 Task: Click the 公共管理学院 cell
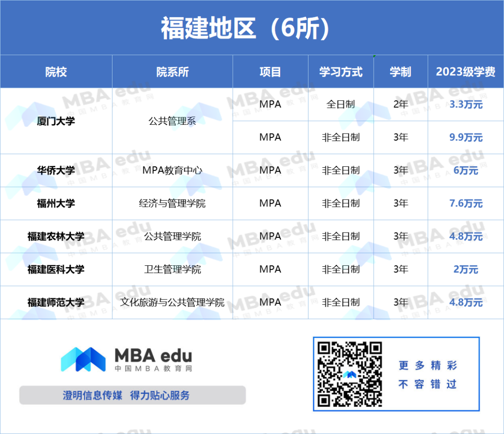pyautogui.click(x=172, y=236)
